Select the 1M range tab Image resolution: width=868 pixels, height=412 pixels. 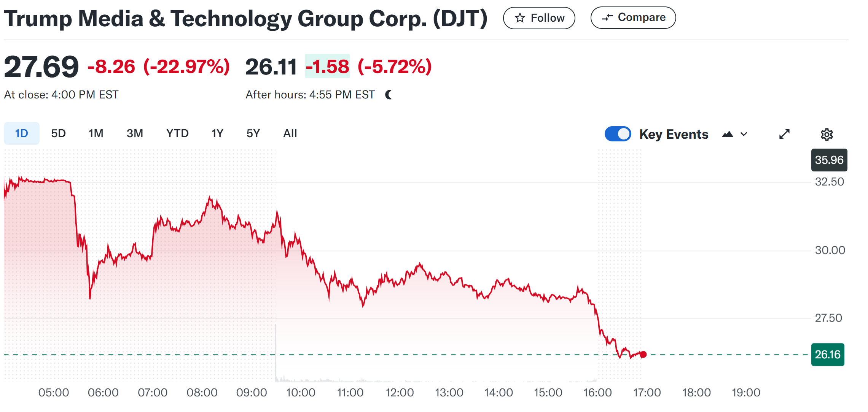click(96, 133)
